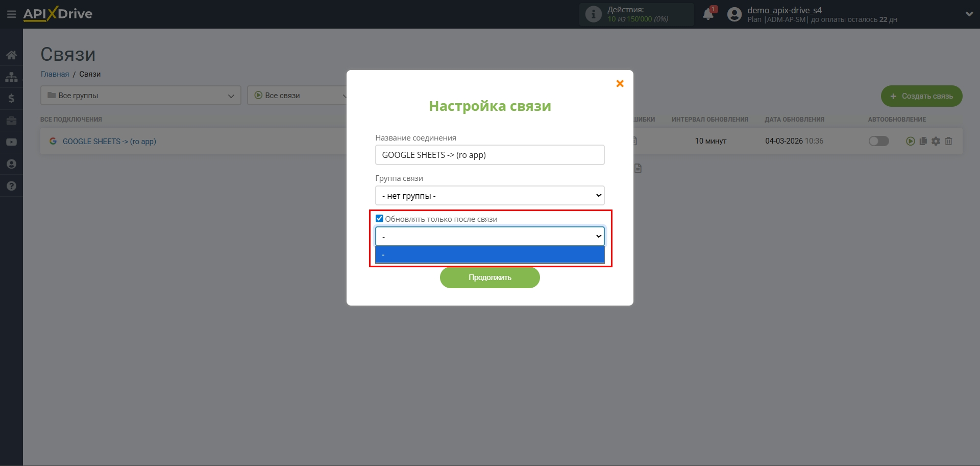Screen dimensions: 980x466
Task: Click the connection name input field
Action: (489, 155)
